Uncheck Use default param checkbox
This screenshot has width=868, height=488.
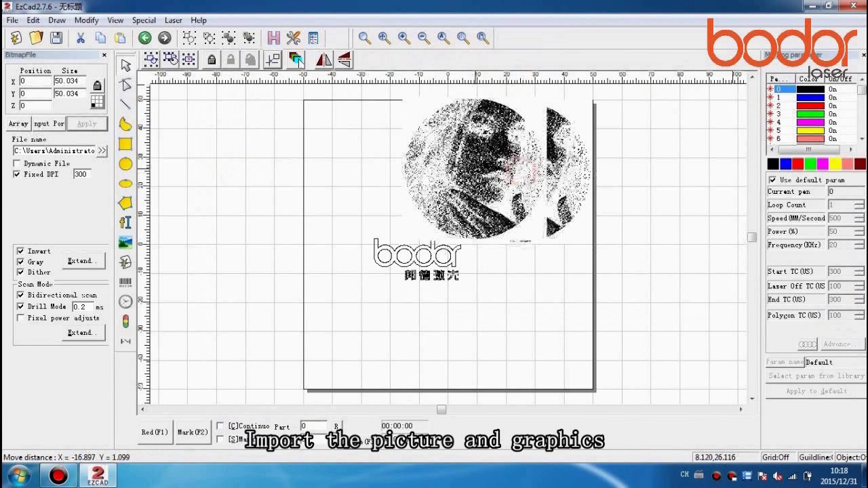[772, 180]
